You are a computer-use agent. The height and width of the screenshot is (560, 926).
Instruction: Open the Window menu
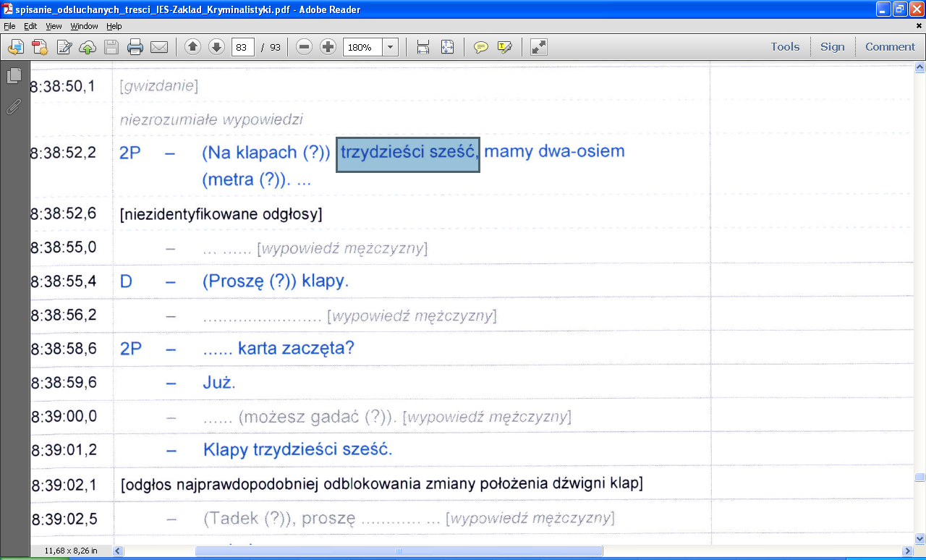coord(84,26)
